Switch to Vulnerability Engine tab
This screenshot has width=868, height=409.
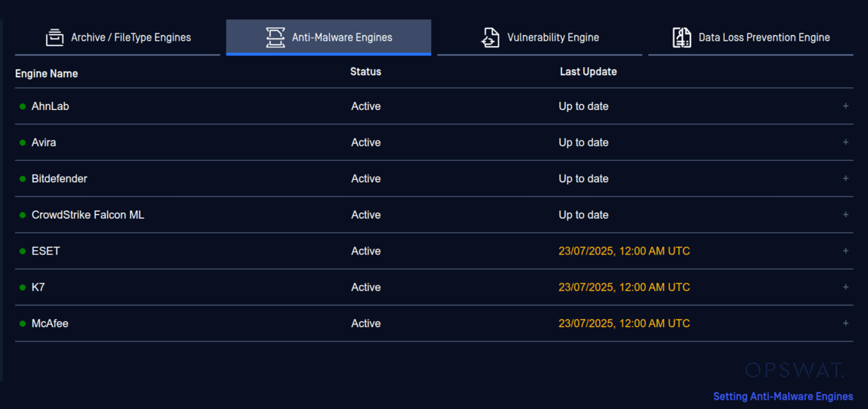pos(553,37)
